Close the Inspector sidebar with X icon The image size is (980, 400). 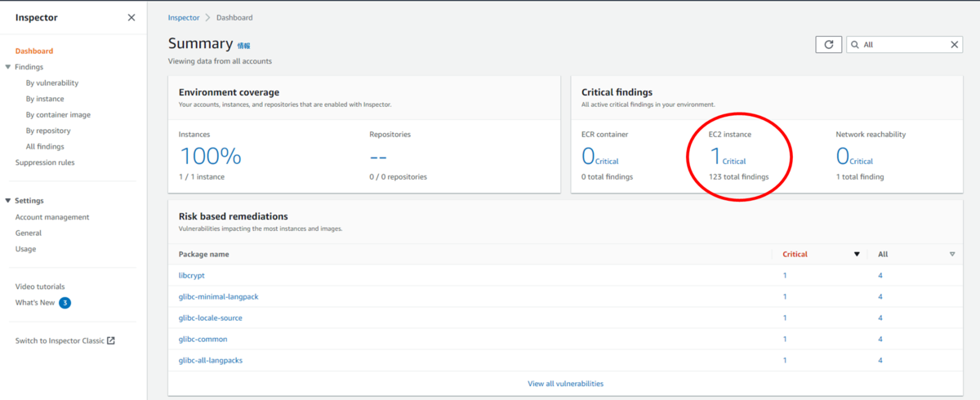[131, 17]
